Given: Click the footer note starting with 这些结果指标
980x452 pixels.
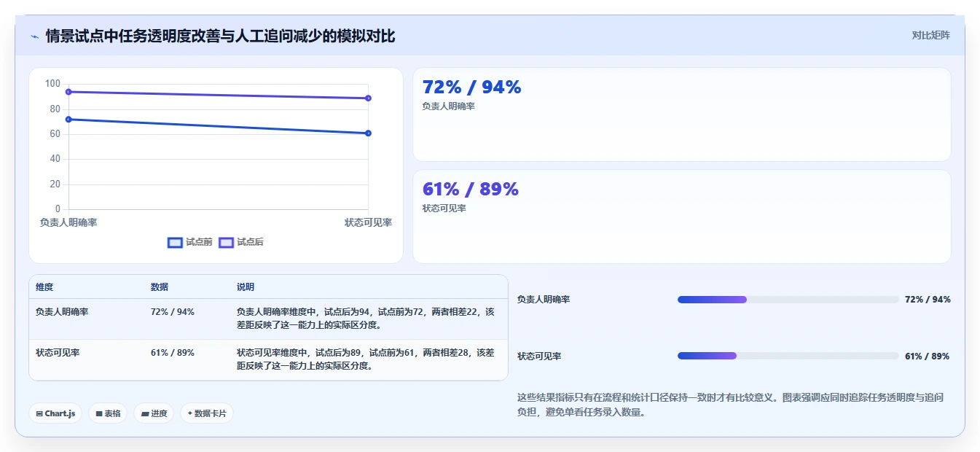Looking at the screenshot, I should (731, 405).
